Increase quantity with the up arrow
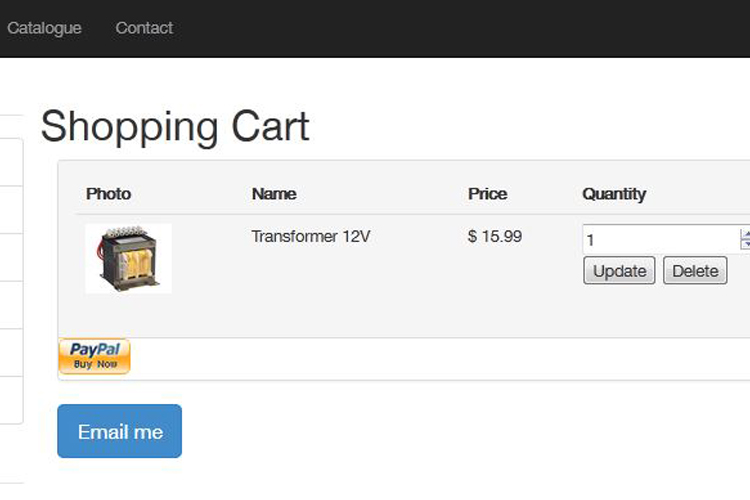The width and height of the screenshot is (750, 500). [x=745, y=234]
